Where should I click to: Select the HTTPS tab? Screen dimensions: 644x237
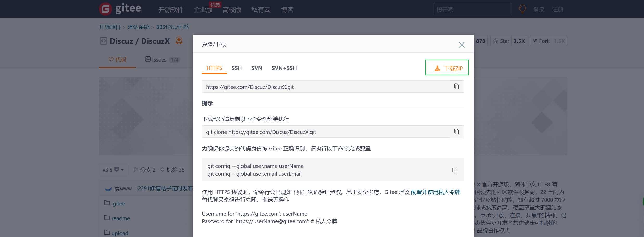[x=214, y=68]
